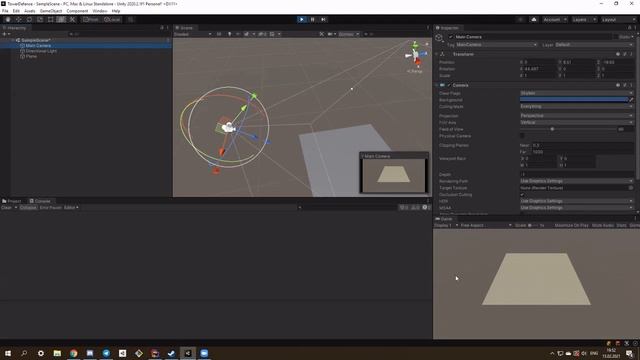This screenshot has width=640, height=360.
Task: Toggle Camera component enabled checkbox
Action: [449, 85]
